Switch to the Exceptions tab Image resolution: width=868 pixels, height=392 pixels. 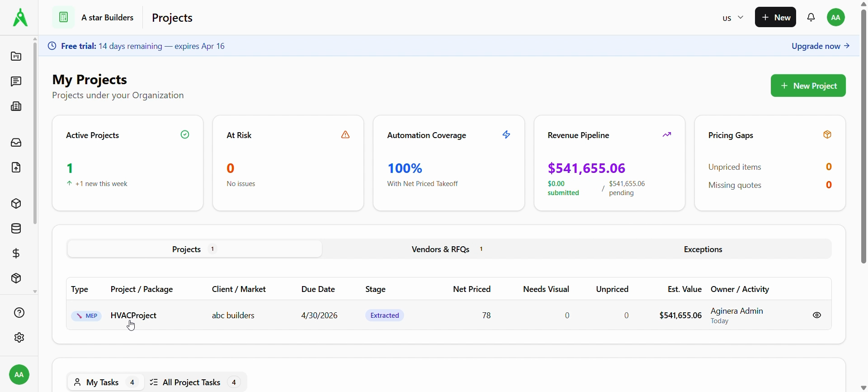[703, 249]
